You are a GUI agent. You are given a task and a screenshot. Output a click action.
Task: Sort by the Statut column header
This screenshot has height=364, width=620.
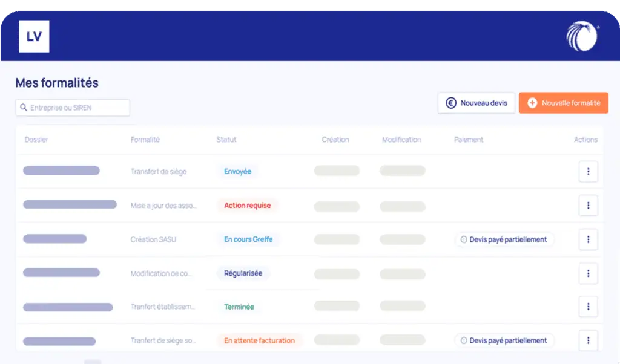pyautogui.click(x=226, y=140)
